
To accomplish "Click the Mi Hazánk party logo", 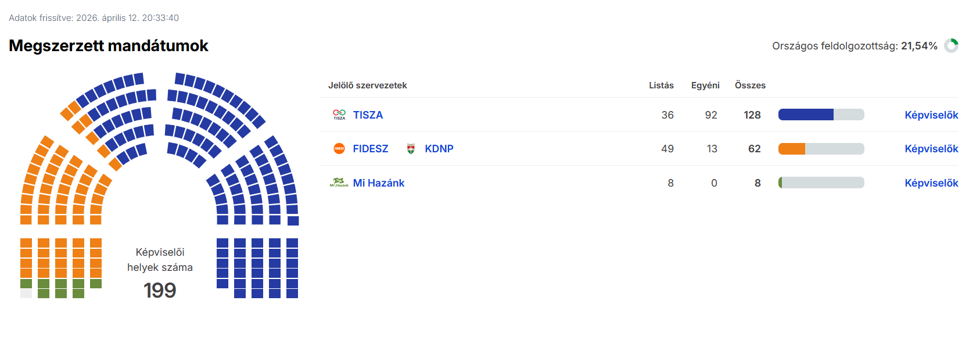I will [x=339, y=183].
